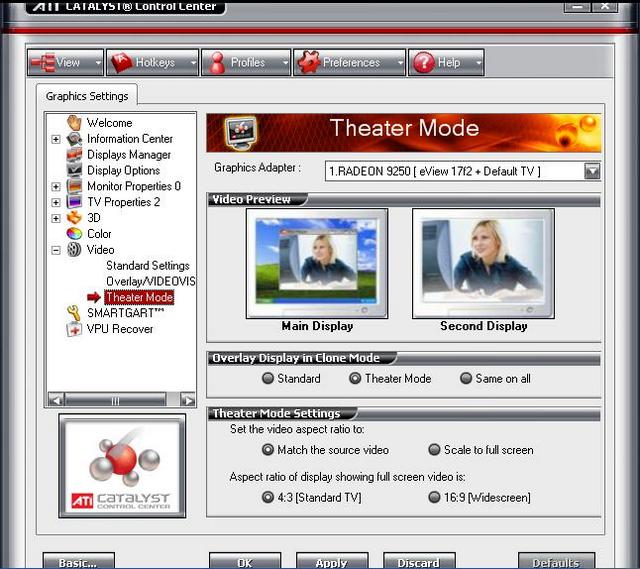Click the Help question mark icon

(x=424, y=62)
